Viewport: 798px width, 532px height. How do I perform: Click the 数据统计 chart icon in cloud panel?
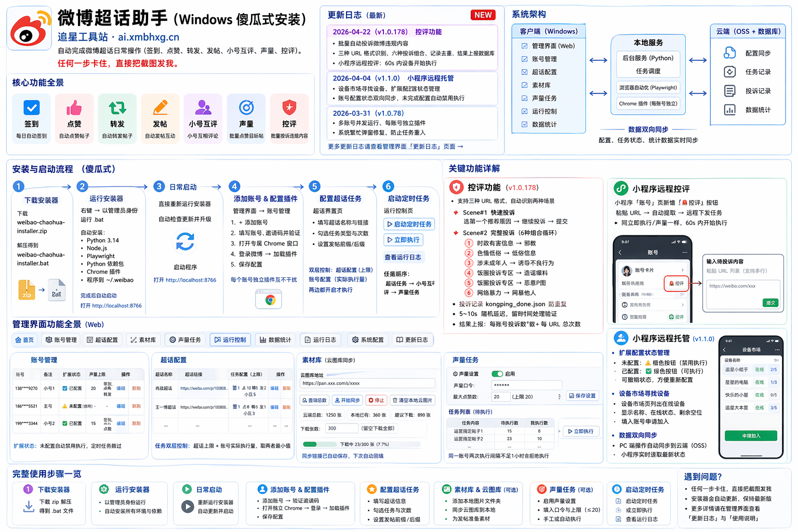(x=730, y=110)
